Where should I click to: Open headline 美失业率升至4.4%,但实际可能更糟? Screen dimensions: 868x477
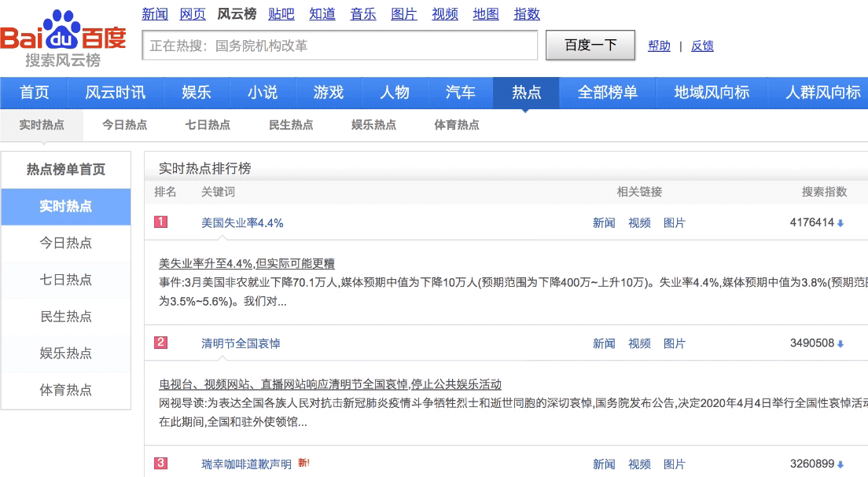pyautogui.click(x=247, y=263)
